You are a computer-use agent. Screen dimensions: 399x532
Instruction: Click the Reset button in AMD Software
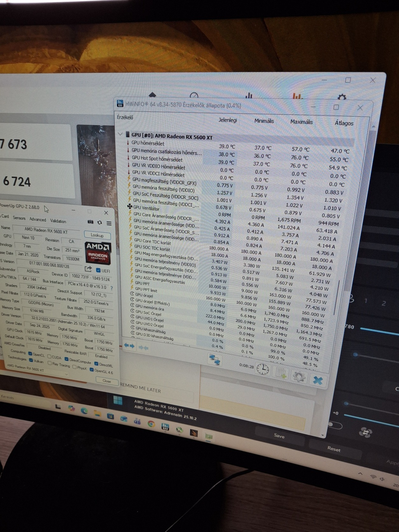pos(334,449)
